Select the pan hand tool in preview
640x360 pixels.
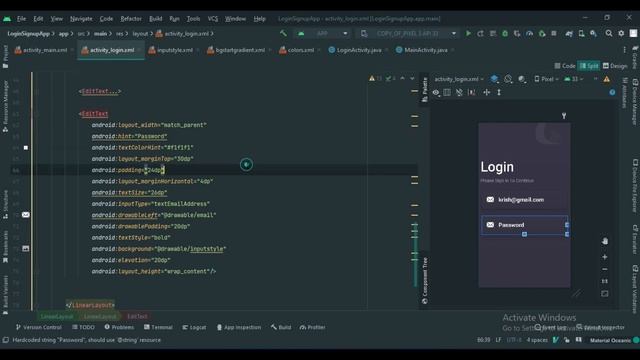pos(605,241)
